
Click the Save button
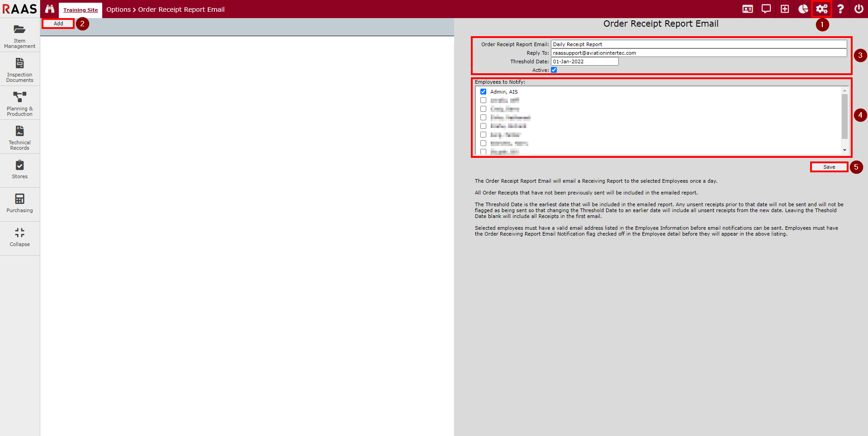(829, 167)
